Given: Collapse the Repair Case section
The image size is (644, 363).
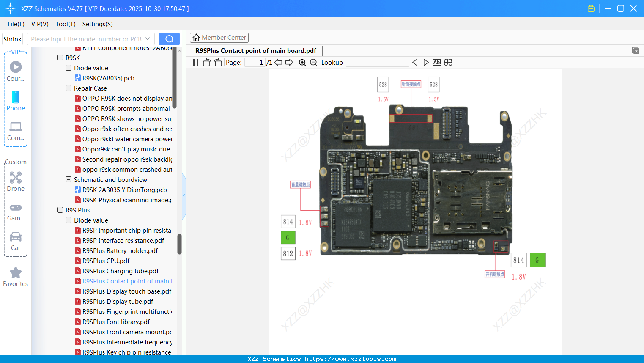Looking at the screenshot, I should 69,88.
